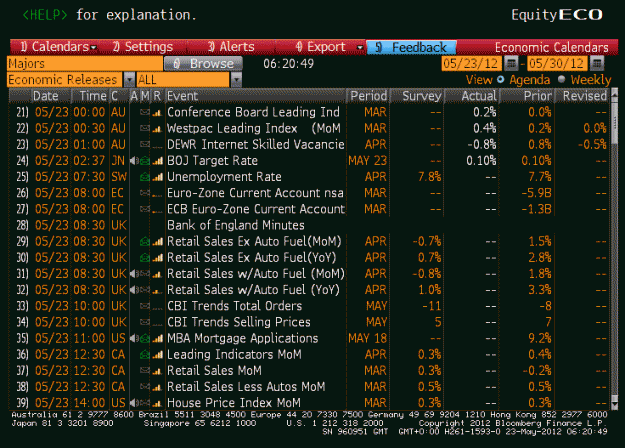Click the mail icon for Retail Sales Ex Auto Fuel(MoM)

click(145, 242)
